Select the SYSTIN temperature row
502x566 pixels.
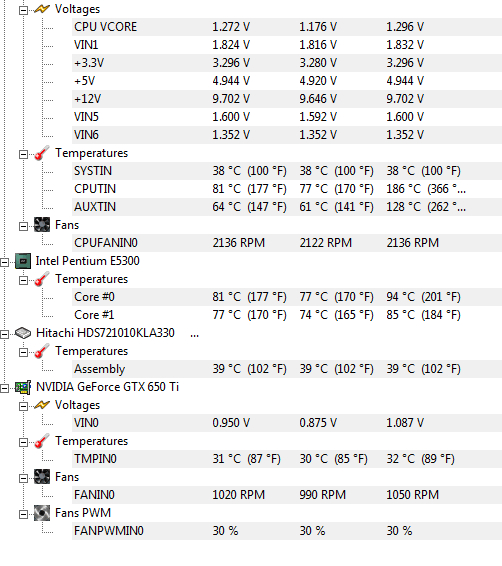[287, 171]
